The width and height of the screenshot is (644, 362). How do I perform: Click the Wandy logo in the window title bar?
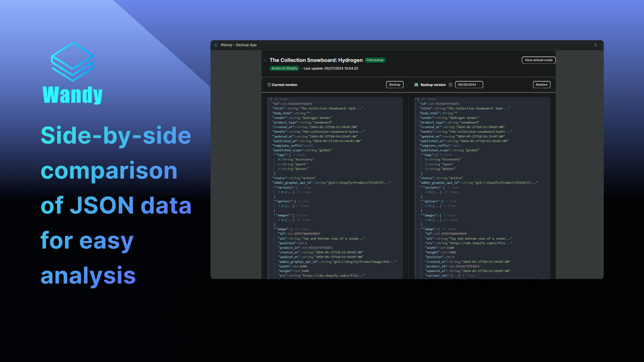(x=216, y=45)
